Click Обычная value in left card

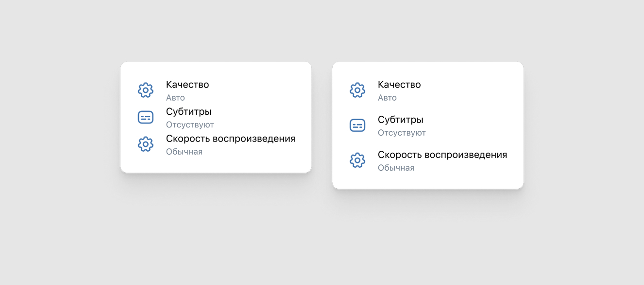[x=184, y=152]
